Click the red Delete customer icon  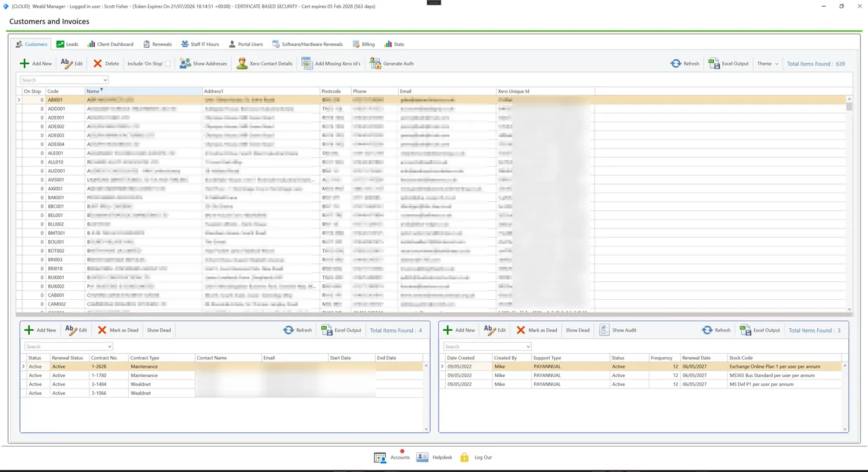pos(98,63)
